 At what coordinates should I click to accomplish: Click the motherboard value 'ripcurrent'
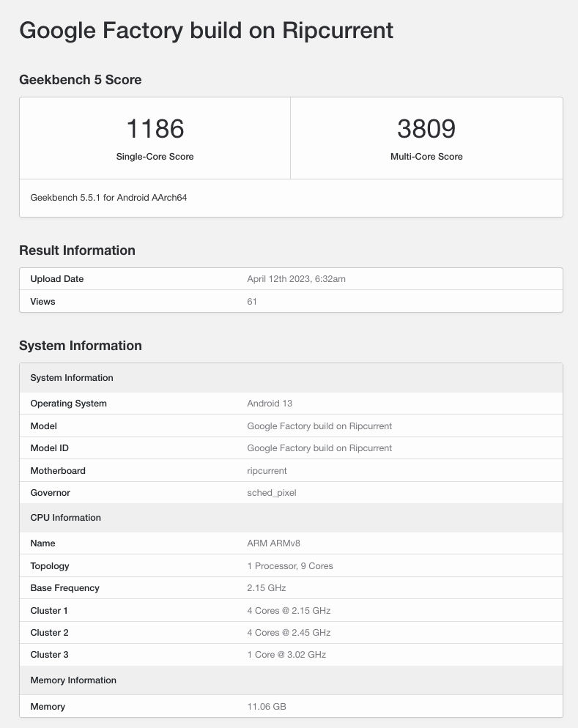coord(267,471)
